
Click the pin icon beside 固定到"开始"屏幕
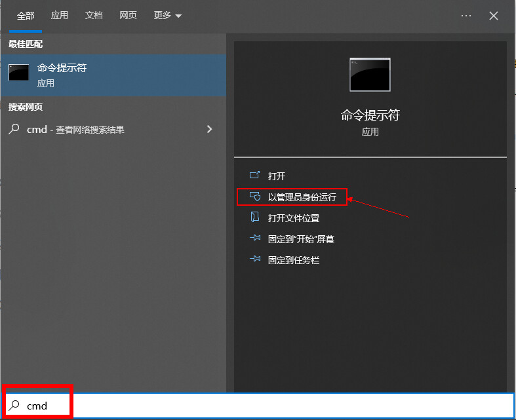255,238
